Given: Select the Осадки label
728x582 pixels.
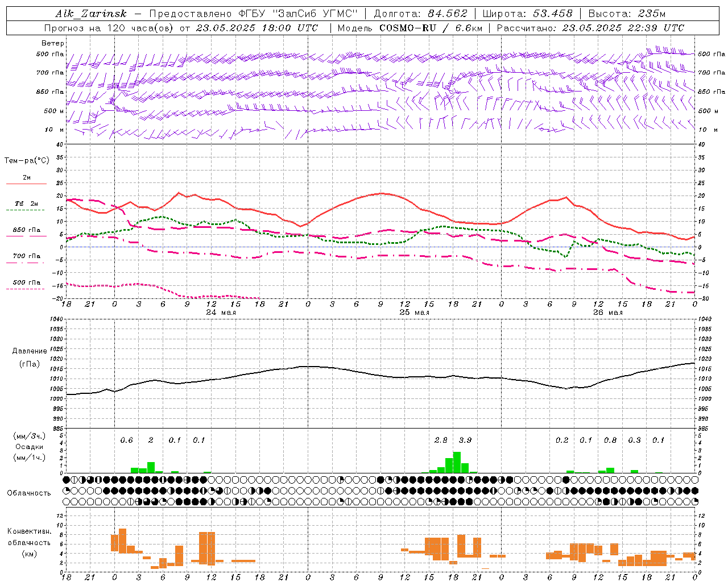Looking at the screenshot, I should (29, 447).
